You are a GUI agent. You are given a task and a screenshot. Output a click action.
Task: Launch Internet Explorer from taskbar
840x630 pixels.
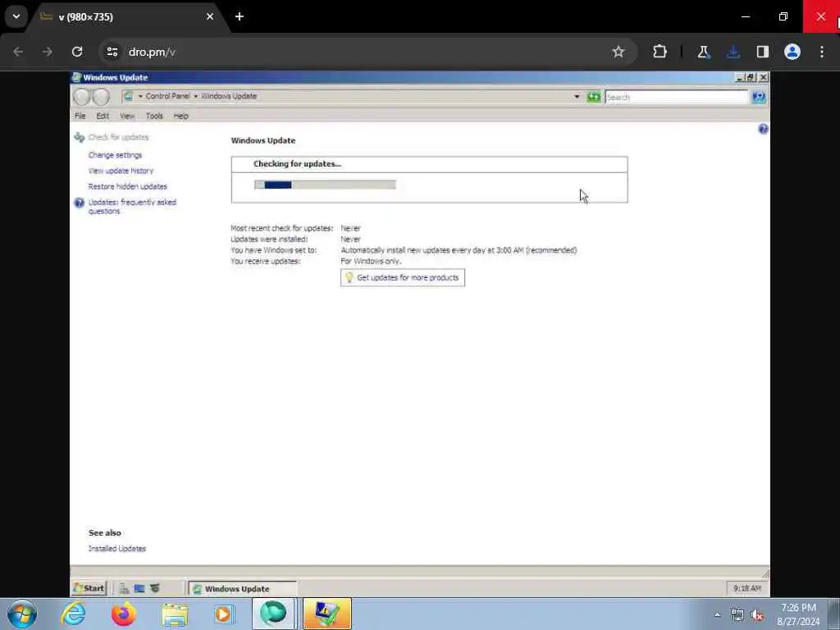coord(73,614)
